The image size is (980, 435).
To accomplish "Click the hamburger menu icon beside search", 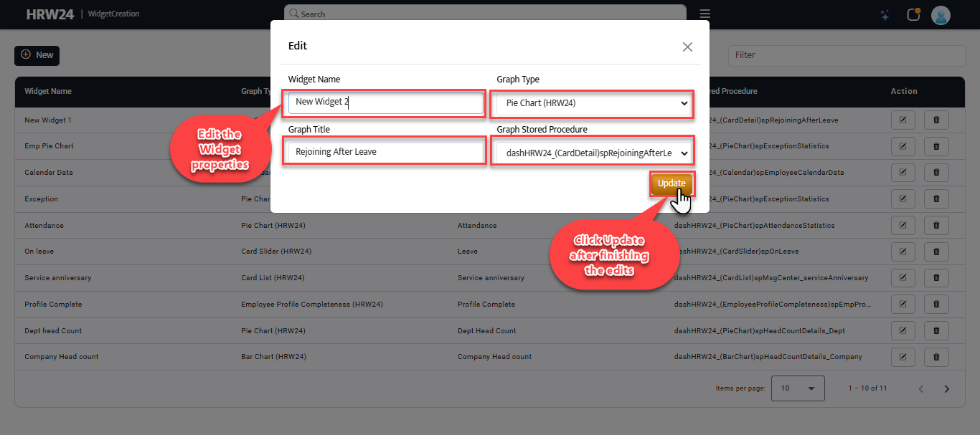I will 705,14.
